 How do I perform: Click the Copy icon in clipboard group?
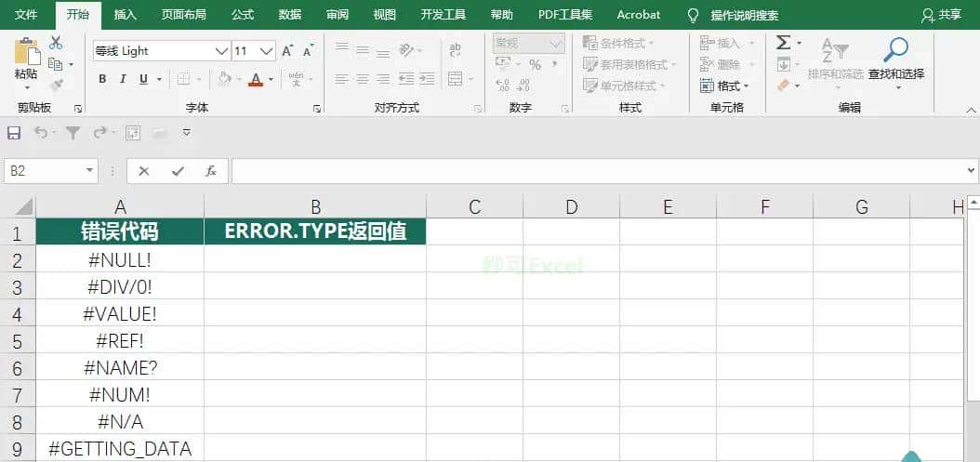pos(56,64)
